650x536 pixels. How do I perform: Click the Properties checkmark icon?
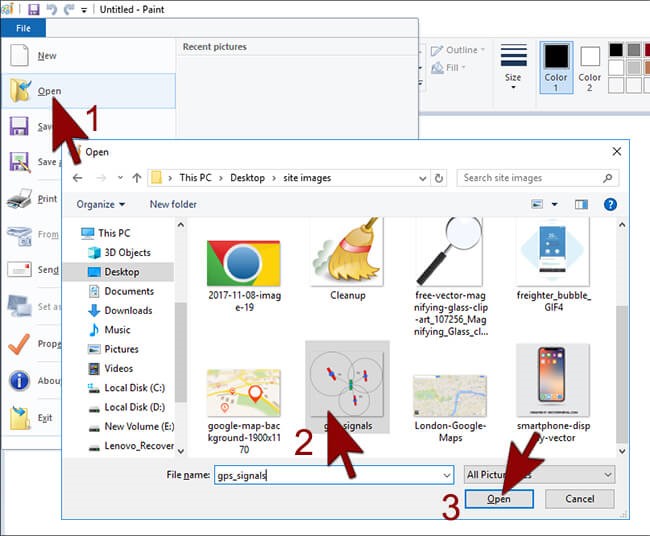pos(19,344)
